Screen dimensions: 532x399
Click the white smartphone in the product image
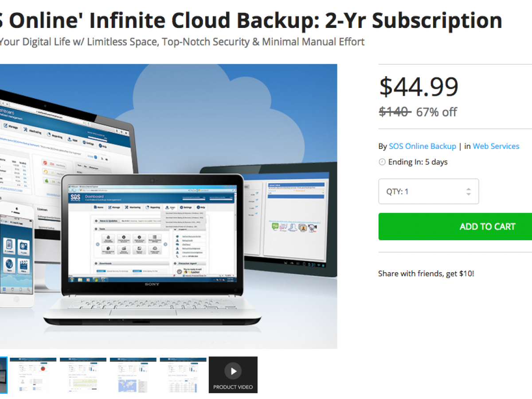(x=17, y=255)
